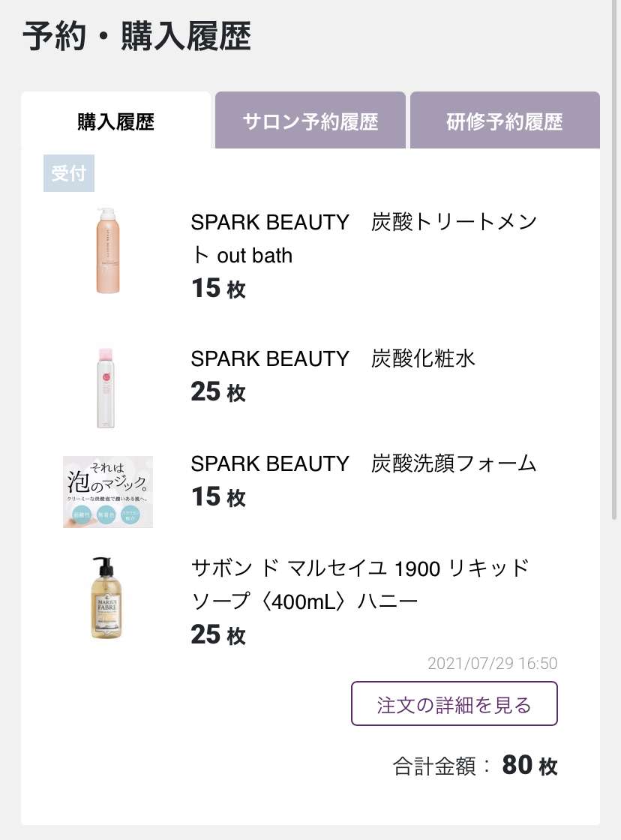621x840 pixels.
Task: Click the 15 枚 price under 炭酸洗顔フォーム
Action: click(x=218, y=497)
